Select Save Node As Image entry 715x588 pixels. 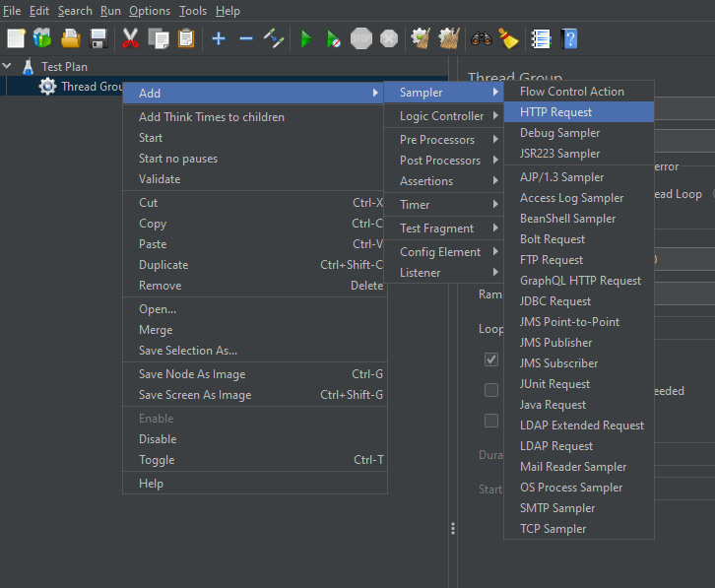point(253,374)
